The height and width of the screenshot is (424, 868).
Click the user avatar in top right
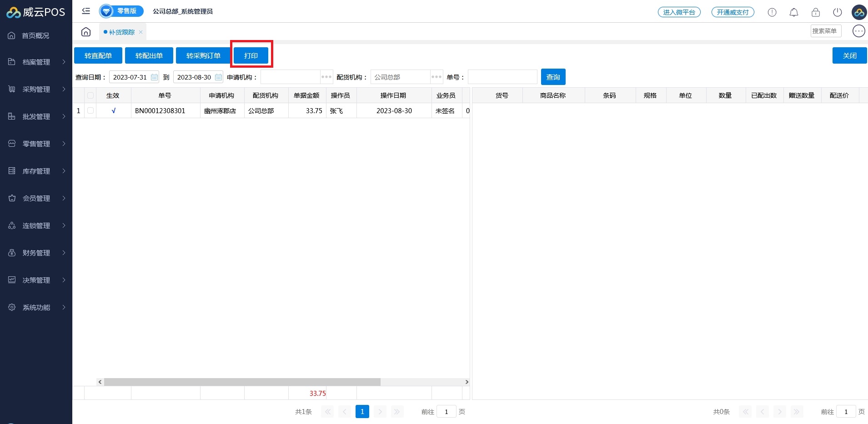coord(859,12)
